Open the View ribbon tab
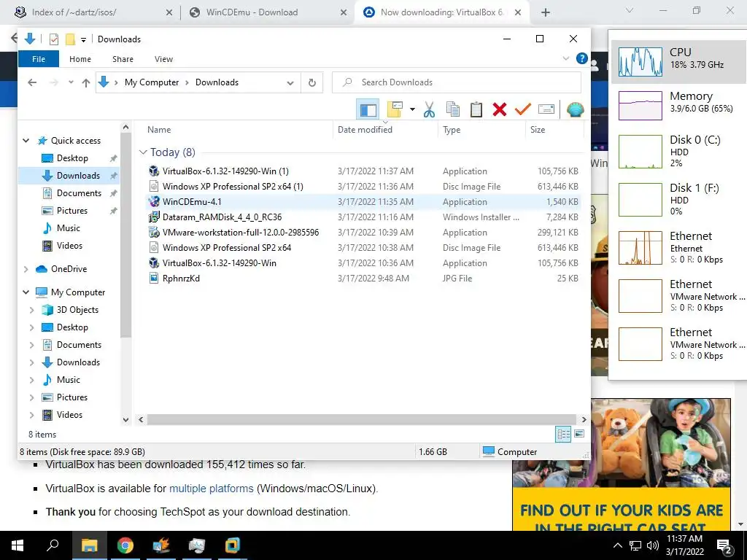Screen dimensions: 747x560 [163, 59]
